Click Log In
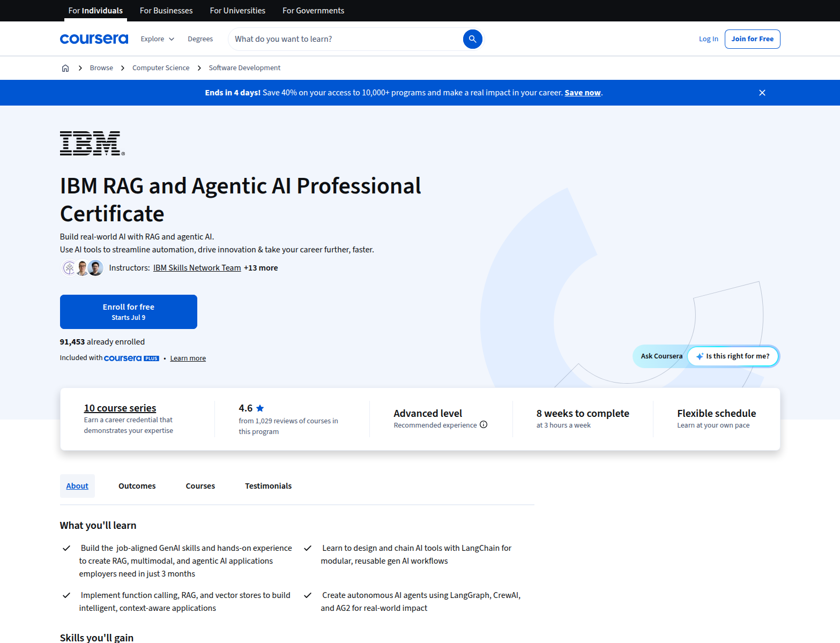Viewport: 840px width, 643px height. click(x=709, y=39)
